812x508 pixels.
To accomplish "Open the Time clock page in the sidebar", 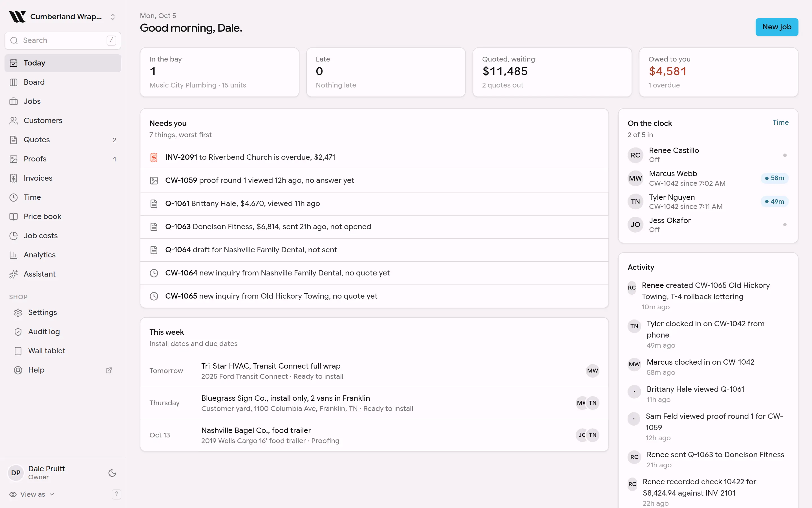I will tap(63, 197).
